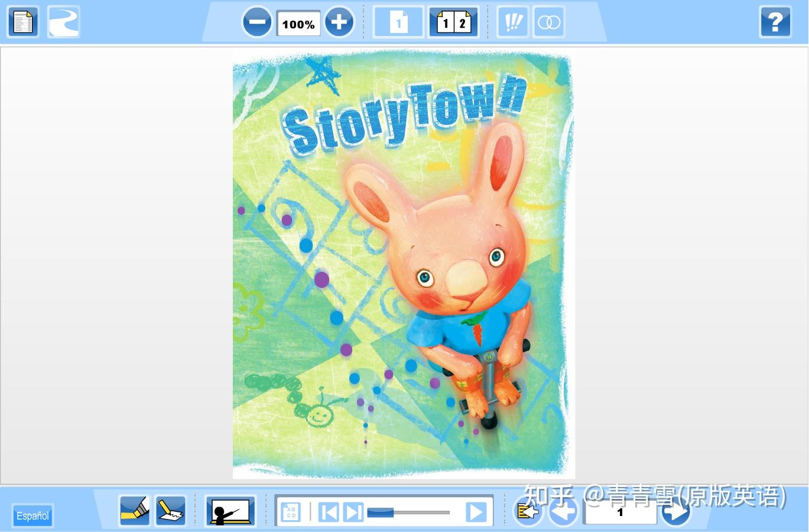Open the table of contents panel
The height and width of the screenshot is (532, 809).
pos(22,22)
